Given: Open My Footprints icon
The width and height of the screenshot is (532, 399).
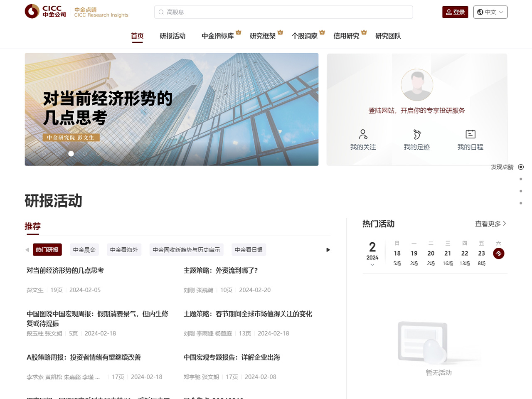Looking at the screenshot, I should (x=416, y=134).
